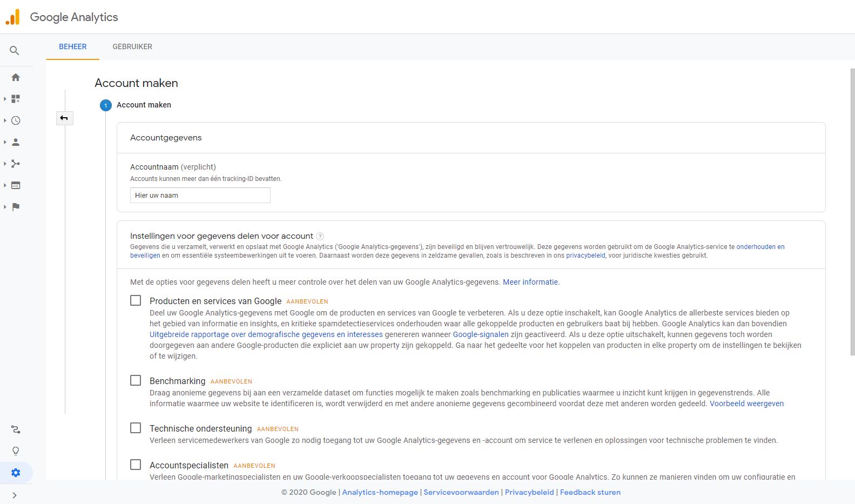Image resolution: width=855 pixels, height=504 pixels.
Task: Tick the Technische ondersteuning checkbox
Action: 136,428
